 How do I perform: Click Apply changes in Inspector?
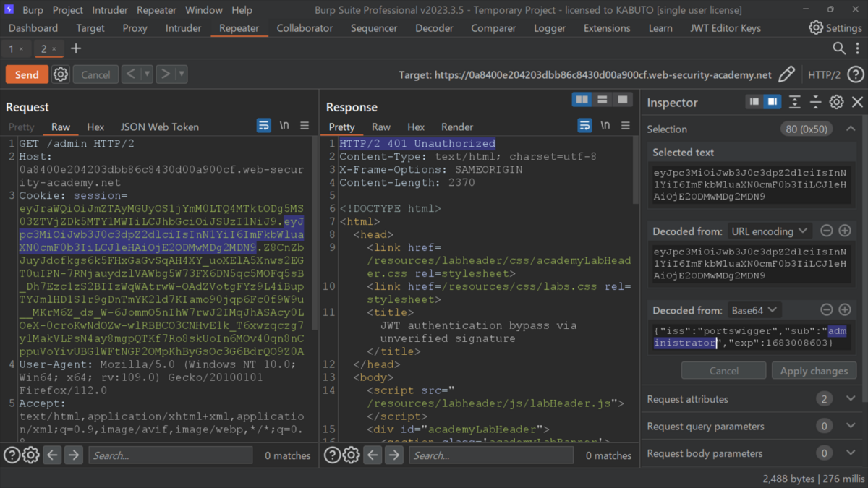814,371
